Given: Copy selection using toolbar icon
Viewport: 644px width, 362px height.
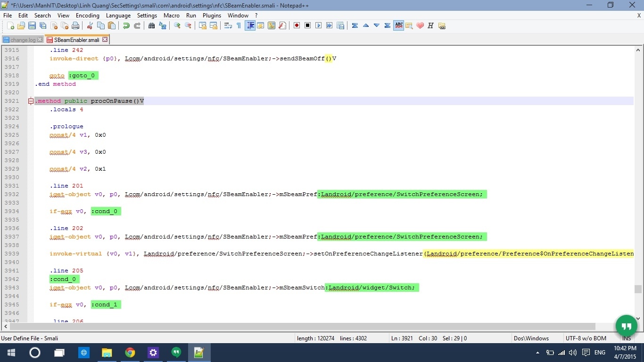Looking at the screenshot, I should click(100, 25).
